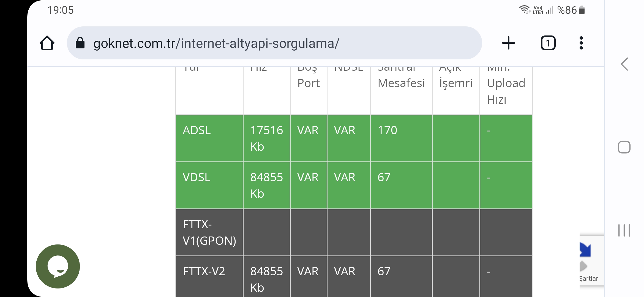Focus the goknet.com.tr address bar
Image resolution: width=644 pixels, height=297 pixels.
click(274, 43)
